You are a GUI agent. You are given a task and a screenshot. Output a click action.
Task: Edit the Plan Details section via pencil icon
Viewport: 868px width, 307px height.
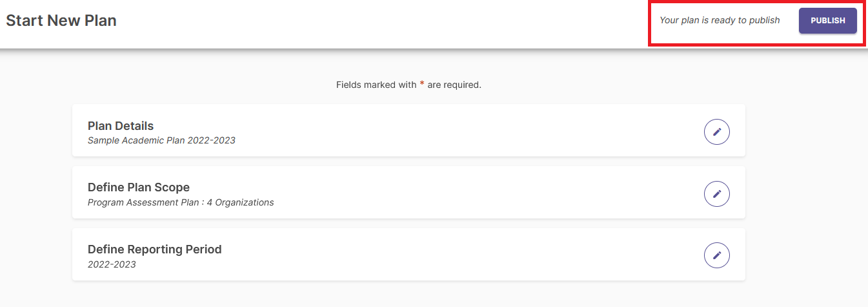(x=716, y=132)
